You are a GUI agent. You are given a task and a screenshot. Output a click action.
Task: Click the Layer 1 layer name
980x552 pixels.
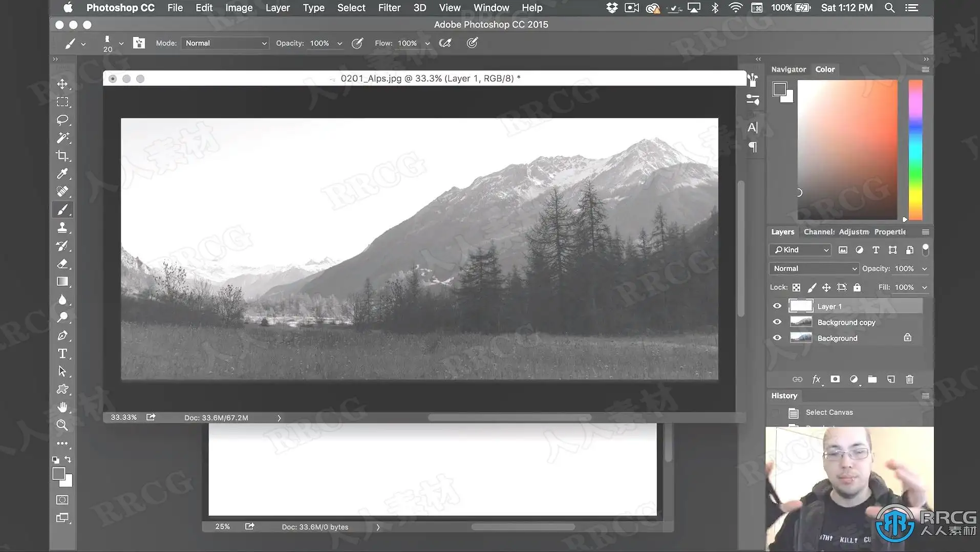pos(829,306)
